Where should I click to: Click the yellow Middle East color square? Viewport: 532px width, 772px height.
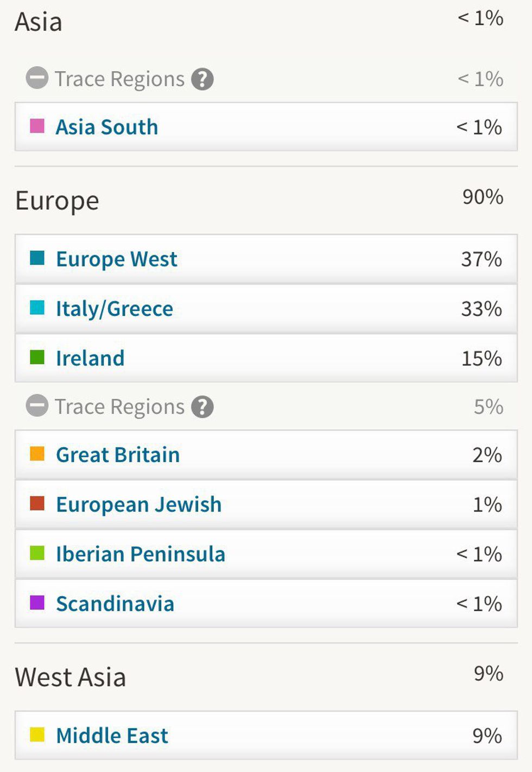point(37,735)
